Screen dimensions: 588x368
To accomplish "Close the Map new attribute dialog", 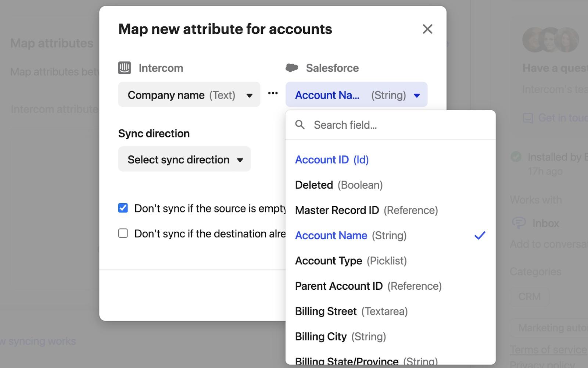I will pyautogui.click(x=427, y=29).
